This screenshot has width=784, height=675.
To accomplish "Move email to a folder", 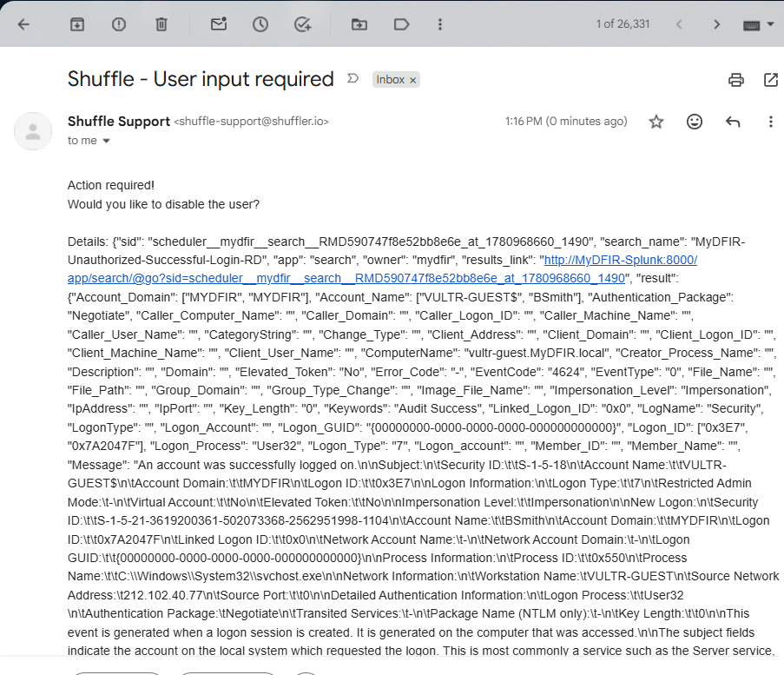I will [x=359, y=24].
